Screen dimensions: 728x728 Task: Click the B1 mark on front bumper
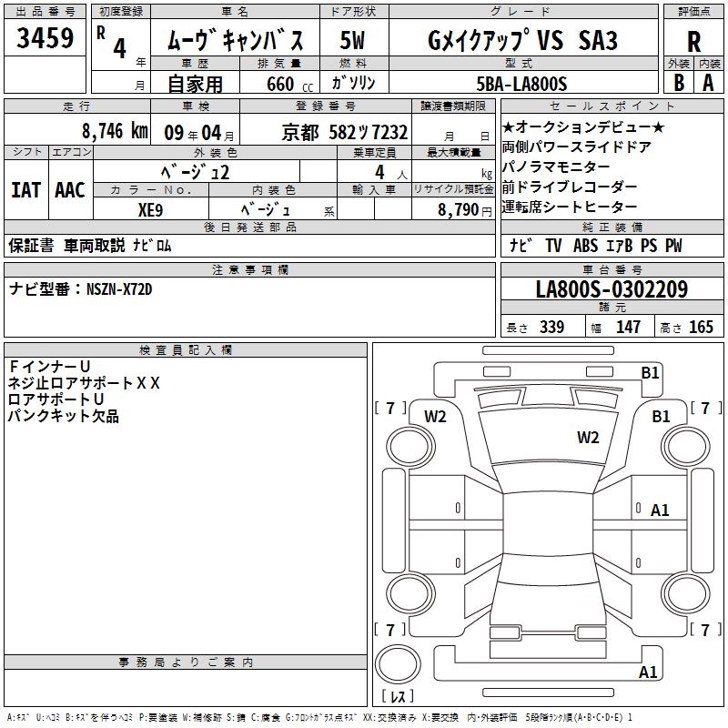pos(649,372)
